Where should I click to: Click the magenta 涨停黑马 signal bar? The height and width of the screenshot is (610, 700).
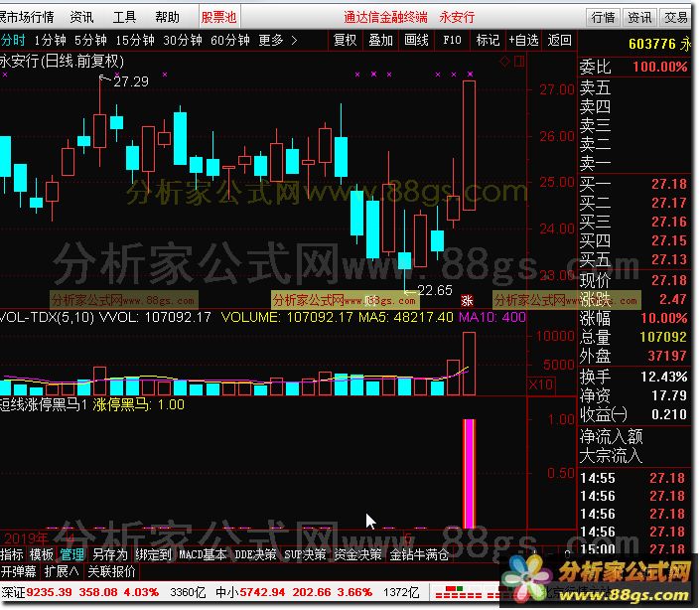tap(469, 474)
